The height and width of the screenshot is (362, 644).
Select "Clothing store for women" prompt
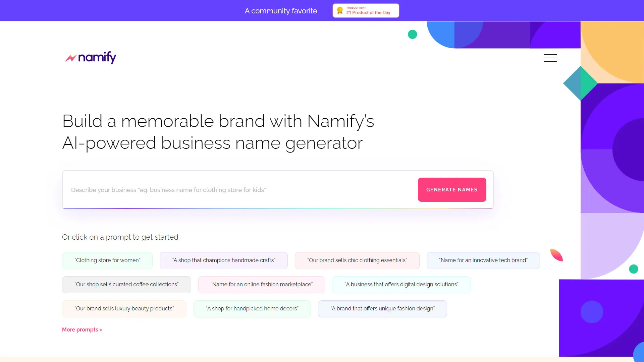point(107,260)
